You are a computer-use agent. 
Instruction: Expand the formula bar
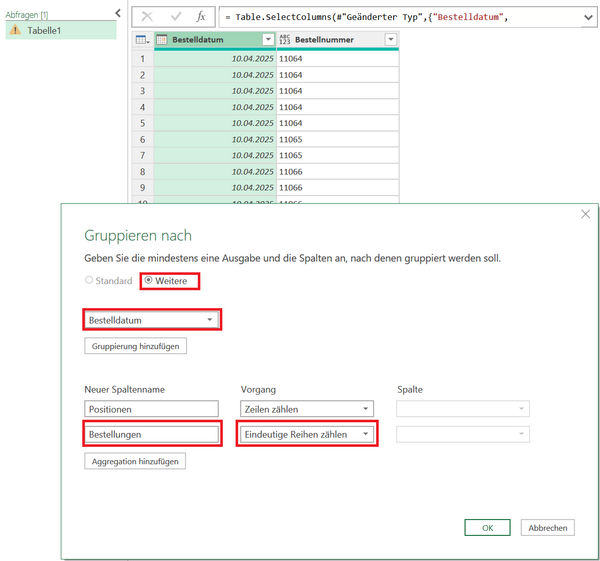point(586,16)
